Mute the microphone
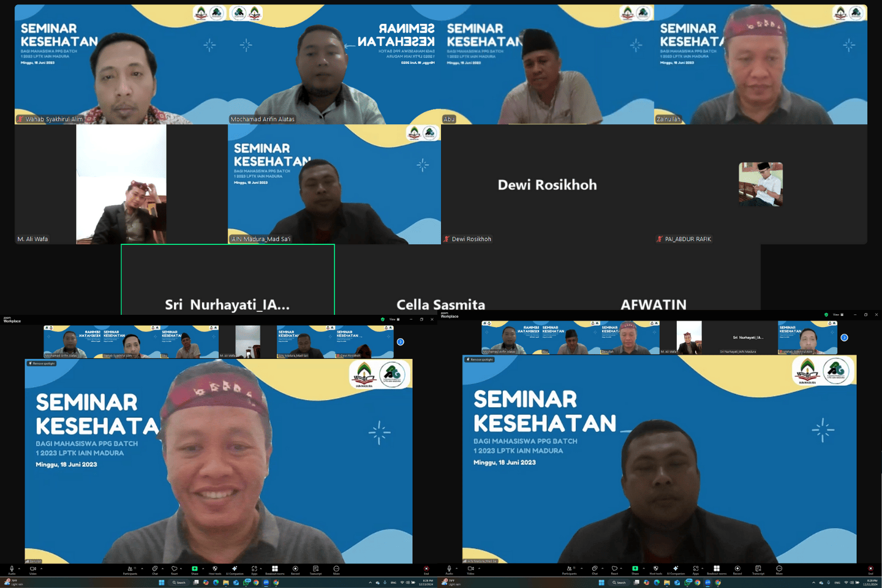Screen dimensions: 882x588 tap(12, 568)
